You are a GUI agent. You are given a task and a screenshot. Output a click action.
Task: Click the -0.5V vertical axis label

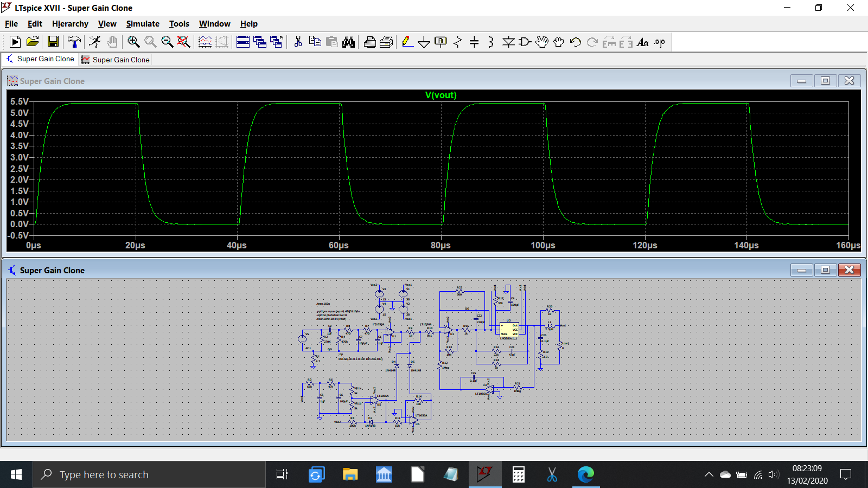click(18, 235)
